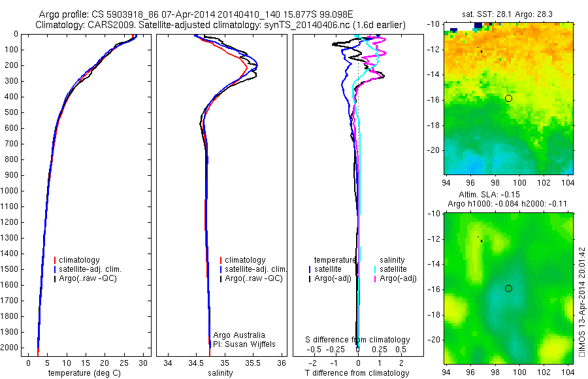Click the 'PI: Susan Wijffels' label

pyautogui.click(x=244, y=344)
